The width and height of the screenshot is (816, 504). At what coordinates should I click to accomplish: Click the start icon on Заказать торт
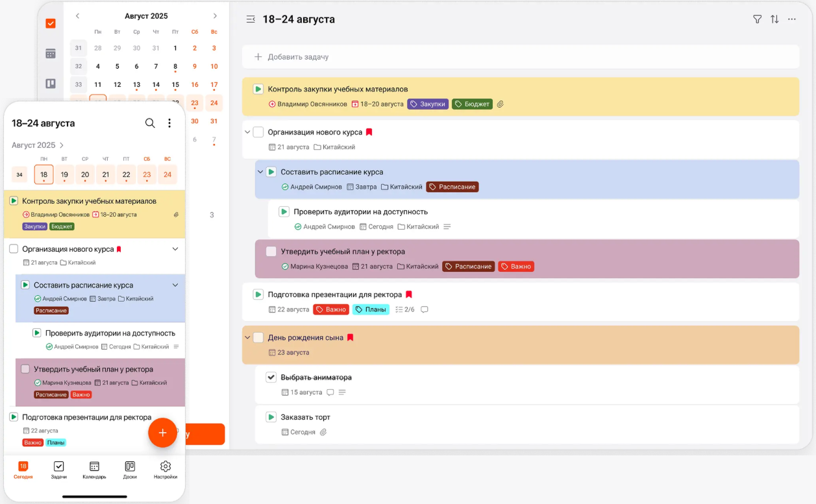[271, 417]
